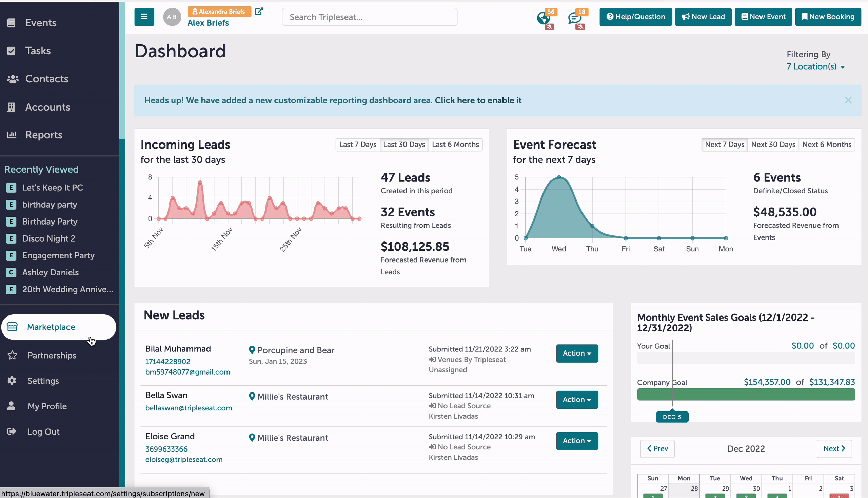Open the AB user avatar

pyautogui.click(x=172, y=17)
